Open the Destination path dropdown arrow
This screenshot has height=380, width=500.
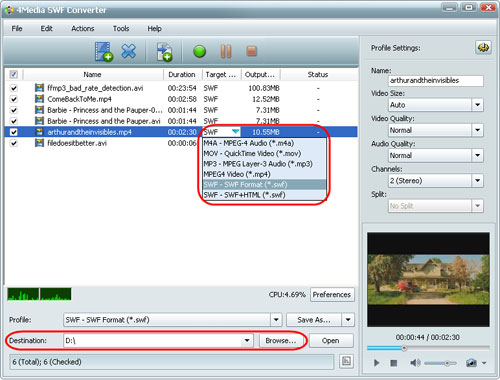pos(247,340)
